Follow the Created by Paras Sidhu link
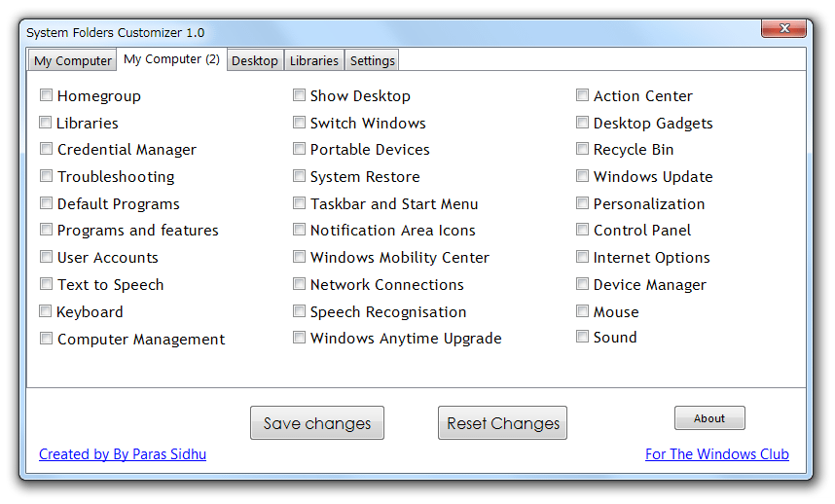 click(x=123, y=454)
